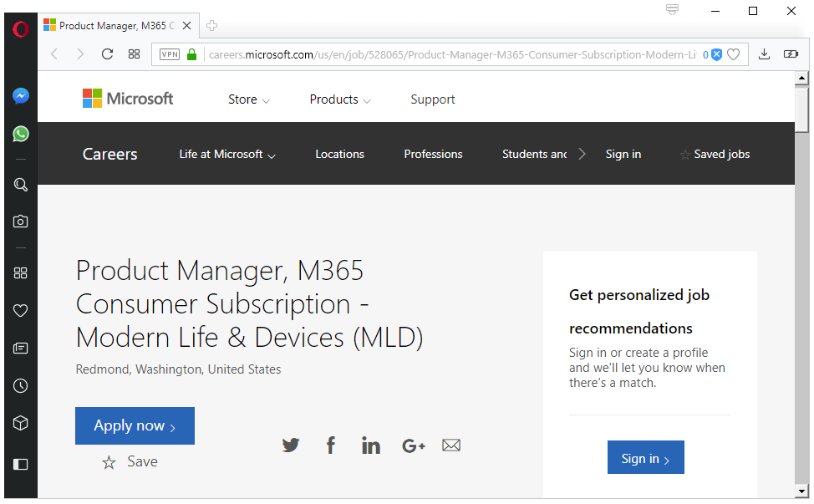Click the Apply now button
This screenshot has height=504, width=814.
(135, 425)
